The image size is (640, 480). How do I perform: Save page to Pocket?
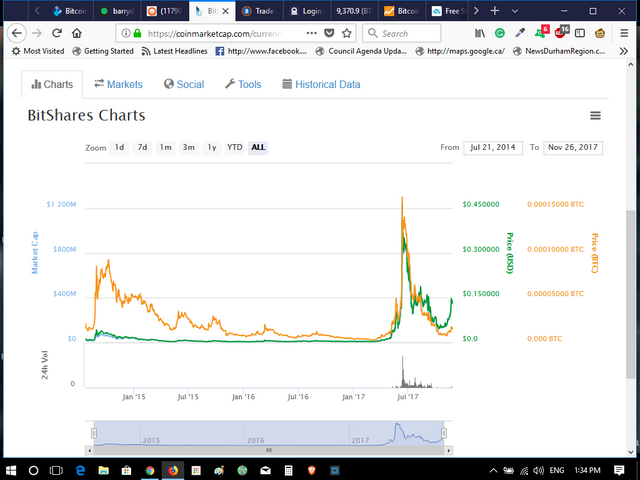click(329, 33)
